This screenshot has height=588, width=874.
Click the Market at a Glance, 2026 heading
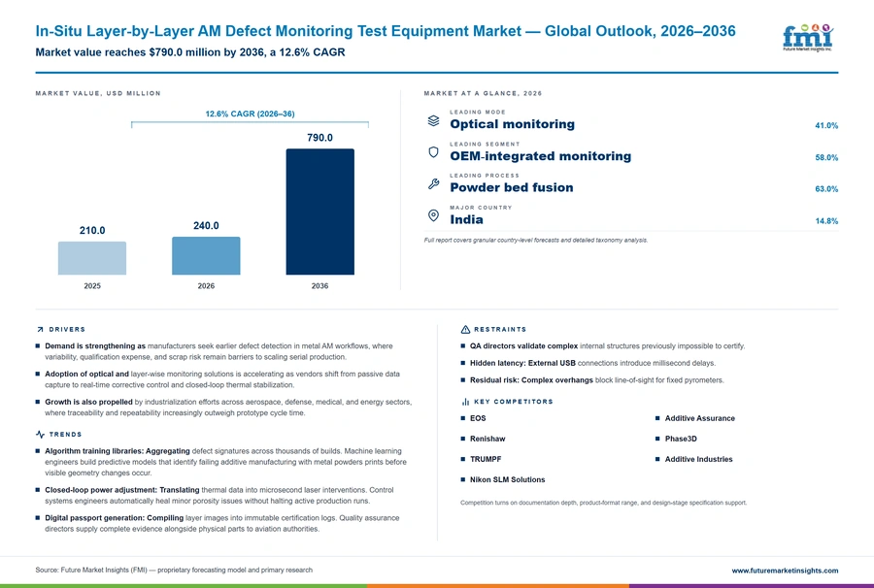coord(483,93)
